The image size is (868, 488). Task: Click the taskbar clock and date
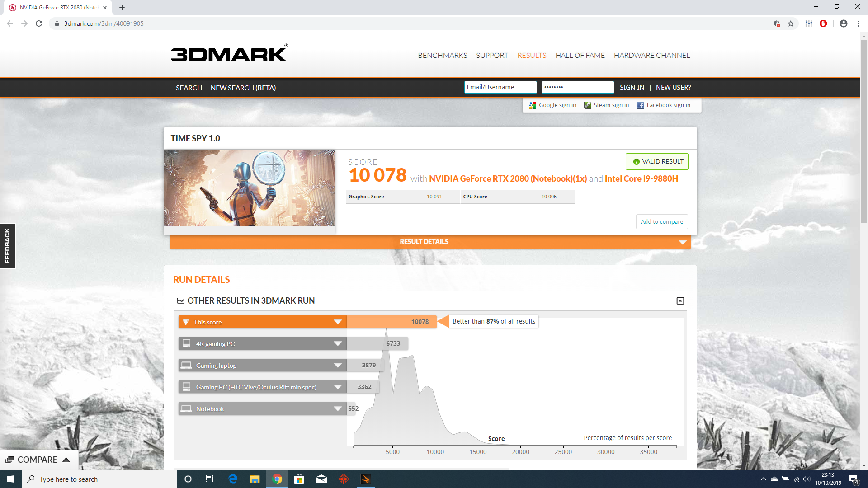828,479
